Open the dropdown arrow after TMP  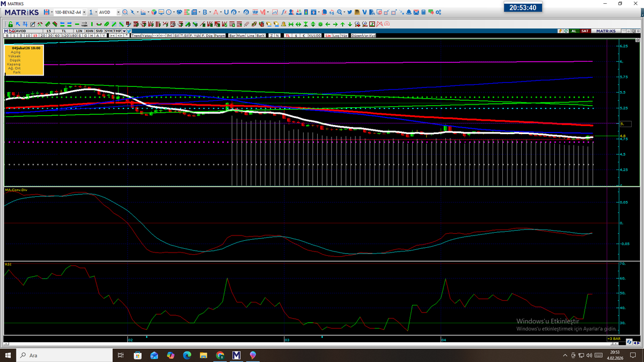click(x=124, y=31)
